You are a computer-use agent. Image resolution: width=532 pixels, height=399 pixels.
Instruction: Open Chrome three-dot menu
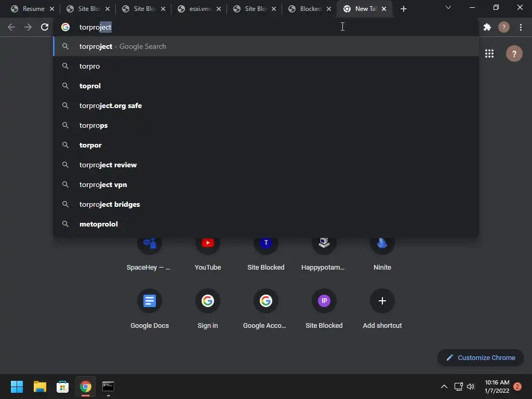pyautogui.click(x=521, y=27)
